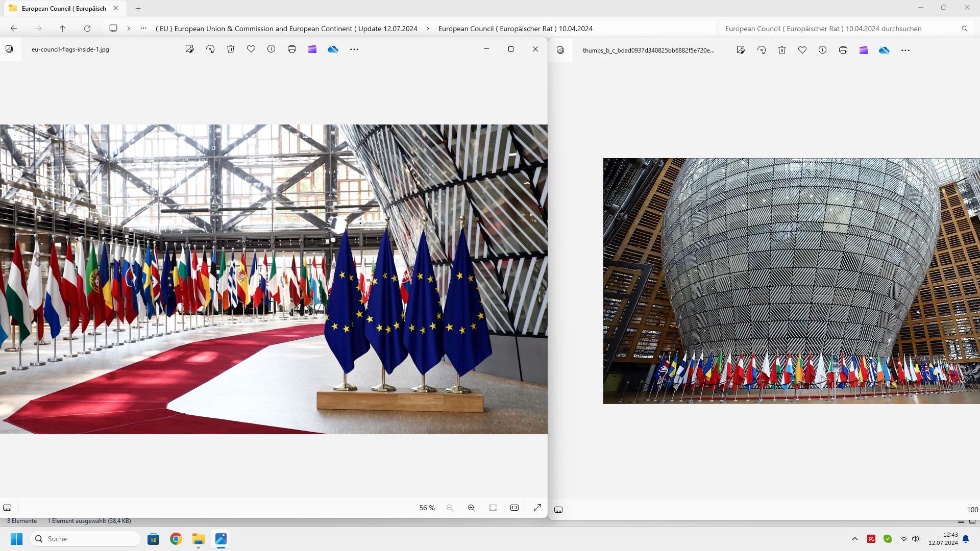Expand chevron before 'European Council ( Europäischer Rat )' breadcrumb
The width and height of the screenshot is (980, 551).
tap(428, 29)
